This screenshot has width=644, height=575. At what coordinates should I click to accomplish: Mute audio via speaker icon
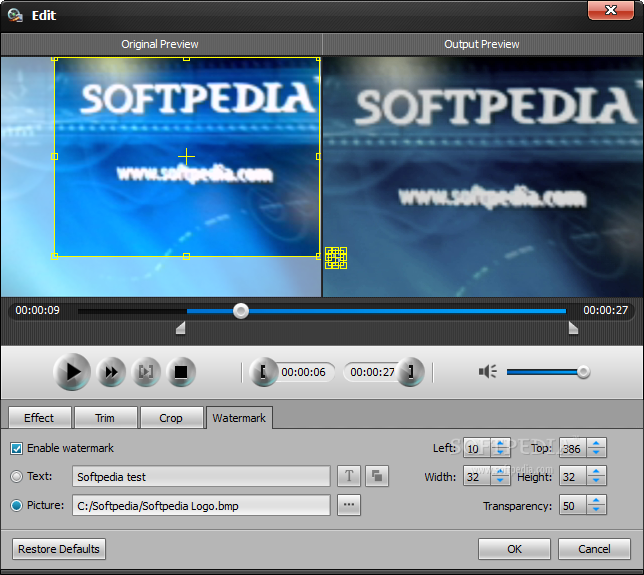[488, 372]
